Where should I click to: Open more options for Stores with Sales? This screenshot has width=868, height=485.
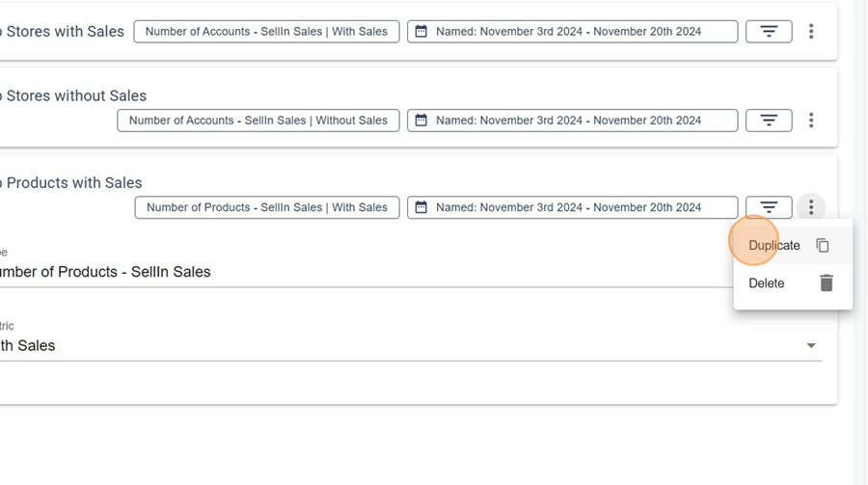(811, 32)
